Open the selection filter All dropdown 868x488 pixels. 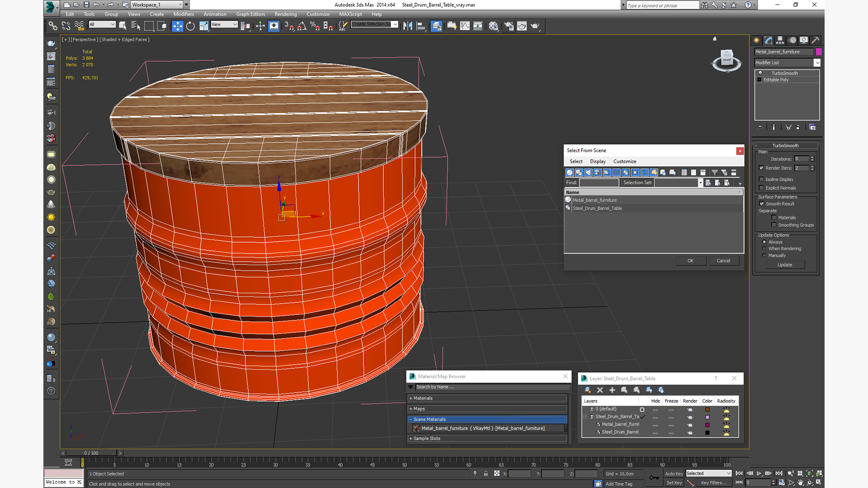click(x=102, y=24)
